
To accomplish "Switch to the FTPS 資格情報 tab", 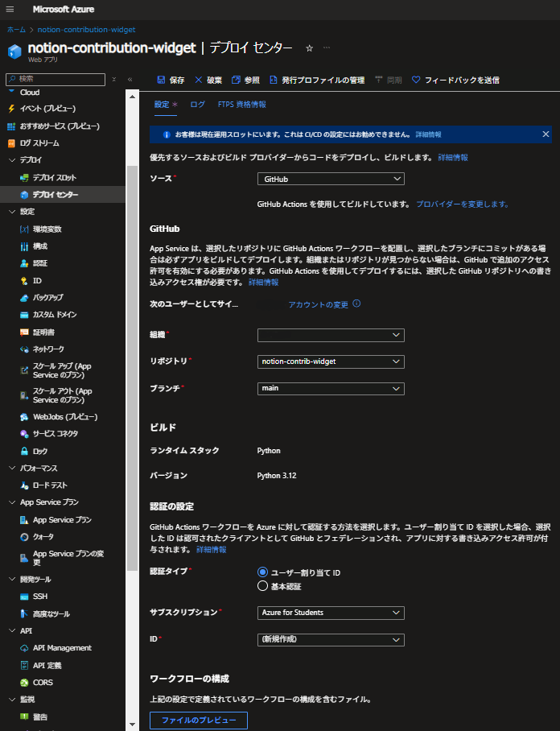I will pyautogui.click(x=242, y=105).
